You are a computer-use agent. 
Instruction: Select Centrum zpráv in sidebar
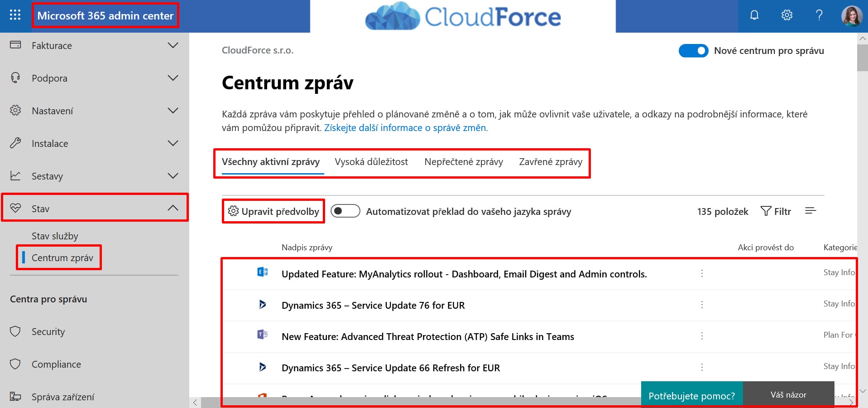(62, 258)
